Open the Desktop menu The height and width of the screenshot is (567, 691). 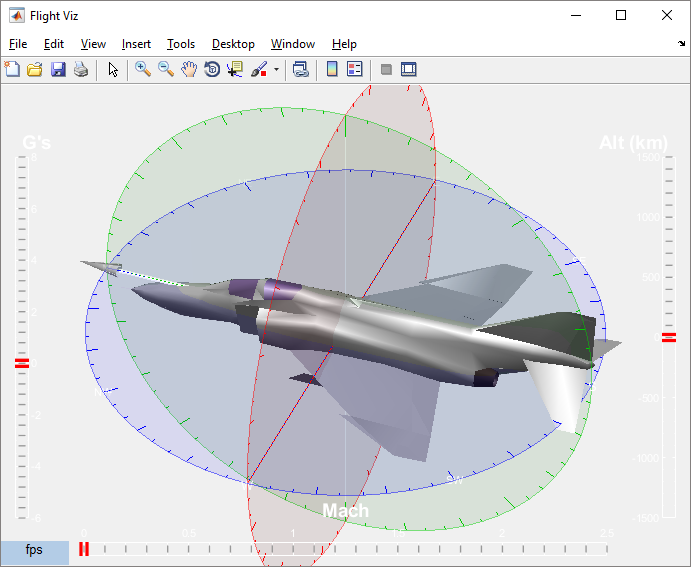(233, 44)
